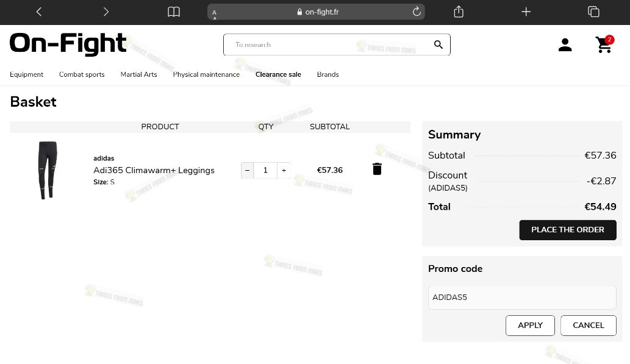Show all open tabs overview icon
630x364 pixels.
tap(593, 12)
